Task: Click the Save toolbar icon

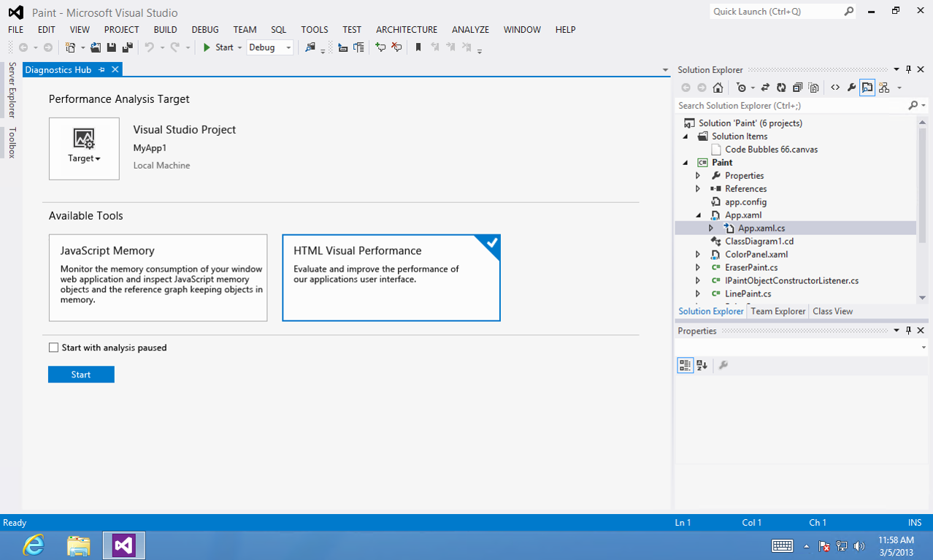Action: click(x=112, y=47)
